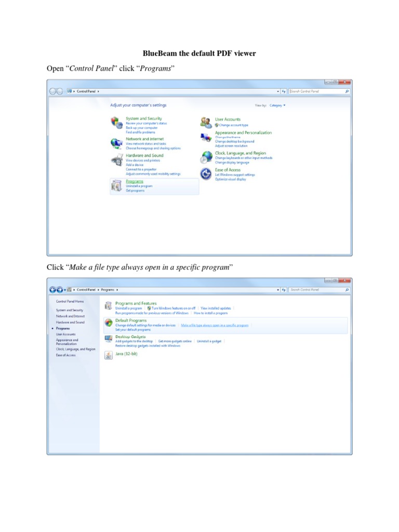Click the System and Security shield icon in the top window
Viewport: 399px width, 532px height.
(x=117, y=123)
